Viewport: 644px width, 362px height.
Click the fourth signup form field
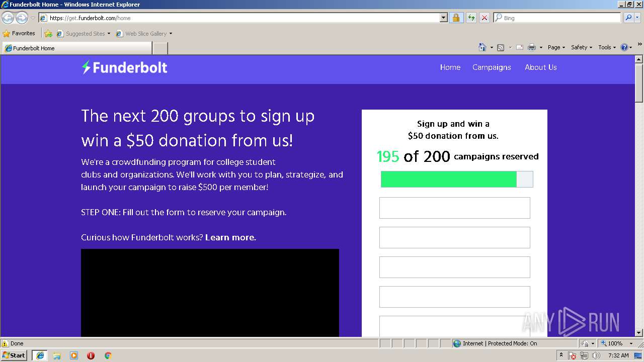[x=455, y=297]
